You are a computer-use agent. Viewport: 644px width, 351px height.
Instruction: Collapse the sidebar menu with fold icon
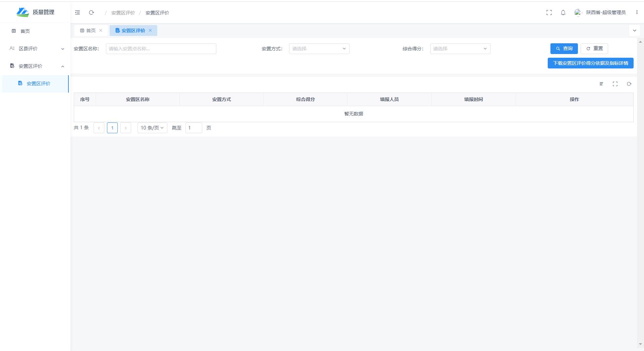(x=77, y=13)
